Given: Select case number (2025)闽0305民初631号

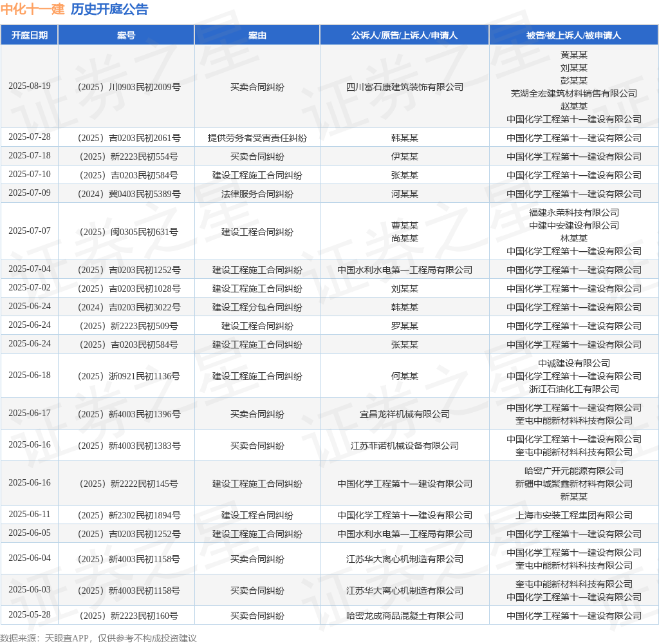Looking at the screenshot, I should [129, 232].
